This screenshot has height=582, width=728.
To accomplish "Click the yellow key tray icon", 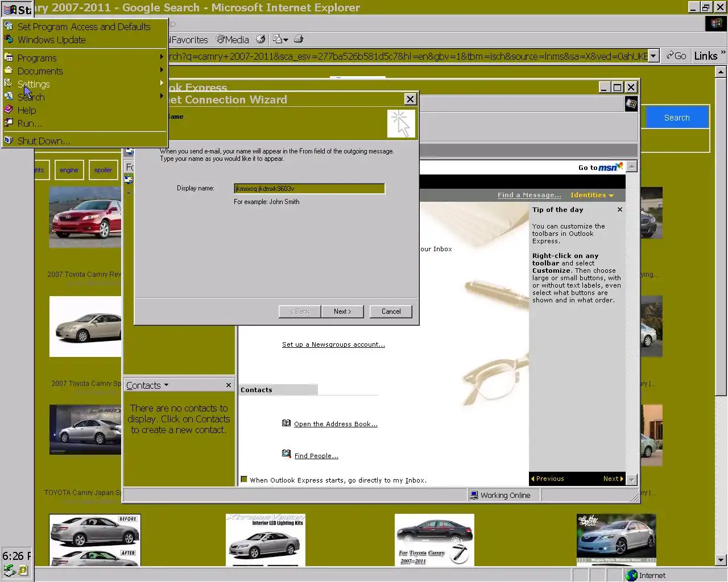I will point(22,570).
